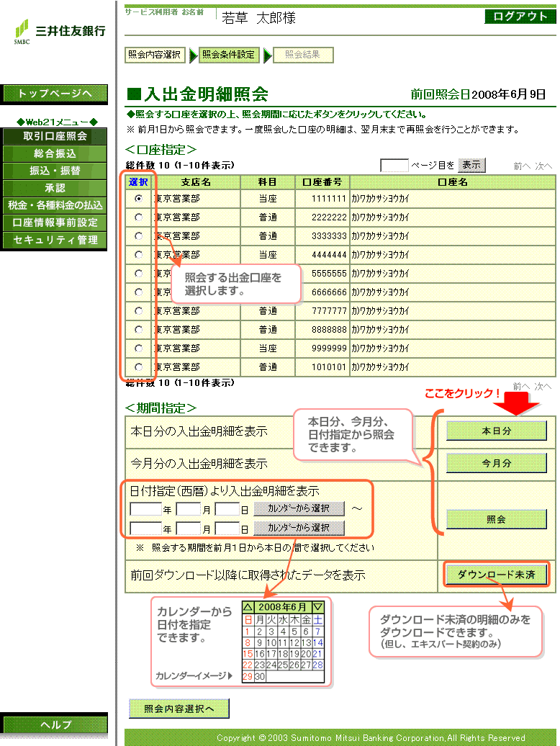Pick day 9 in the calendar

pos(260,643)
